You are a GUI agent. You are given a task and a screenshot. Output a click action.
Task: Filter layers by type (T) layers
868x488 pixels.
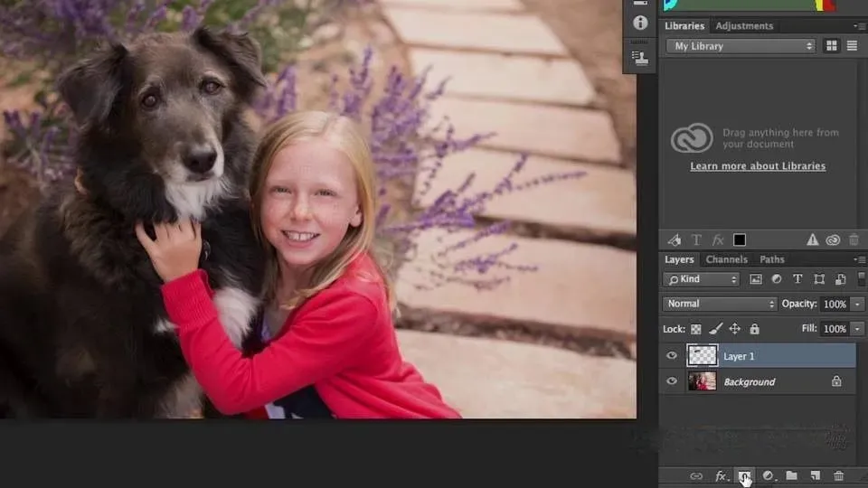pos(797,279)
